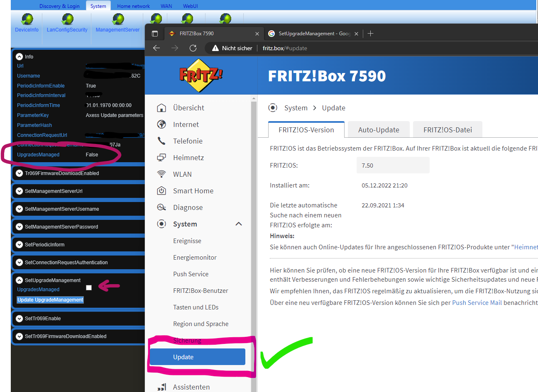Close the SetUpgradeManagement Google tab
Screen dimensions: 538x392
click(x=356, y=34)
